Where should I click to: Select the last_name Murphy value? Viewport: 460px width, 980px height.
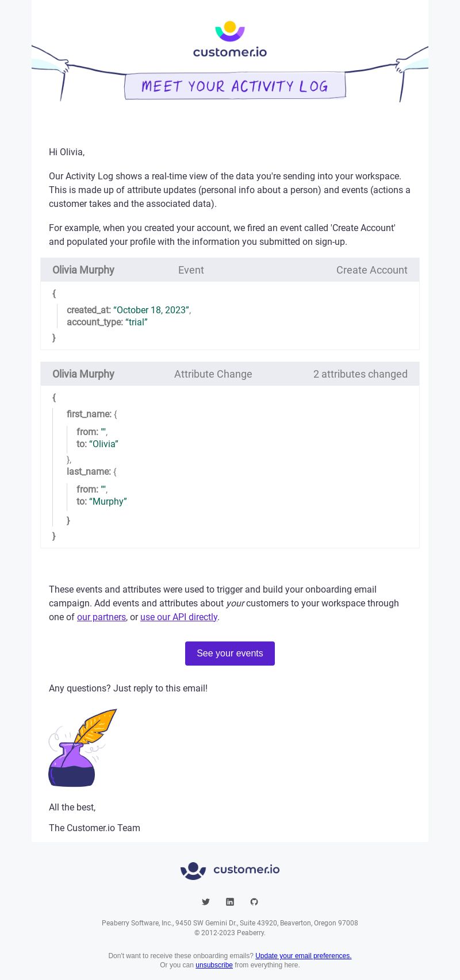coord(108,501)
